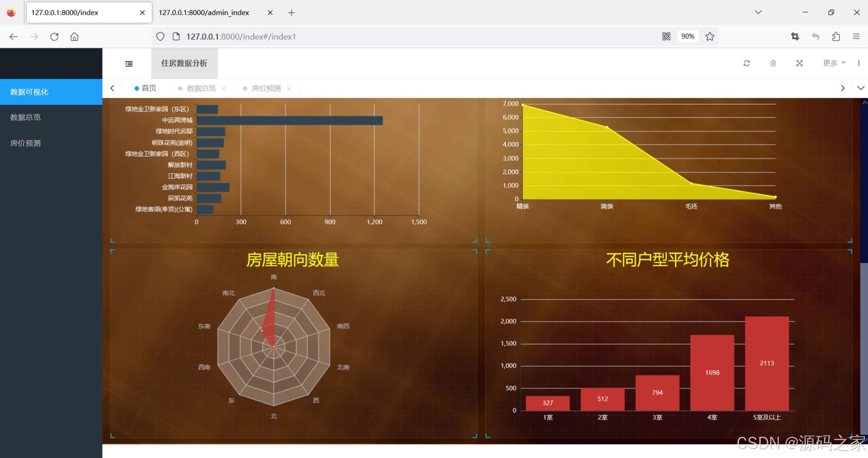This screenshot has height=458, width=868.
Task: Click the browser home button
Action: coord(75,36)
